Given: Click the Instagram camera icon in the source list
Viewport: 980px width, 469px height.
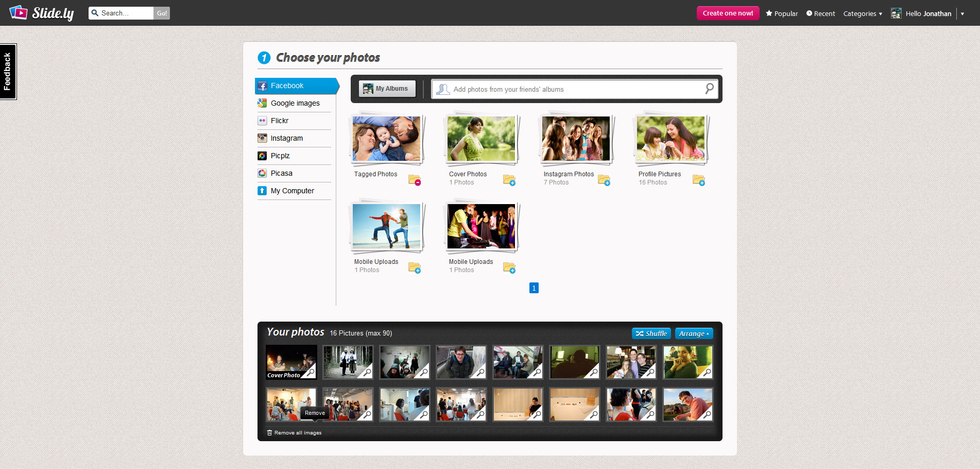Looking at the screenshot, I should coord(262,138).
